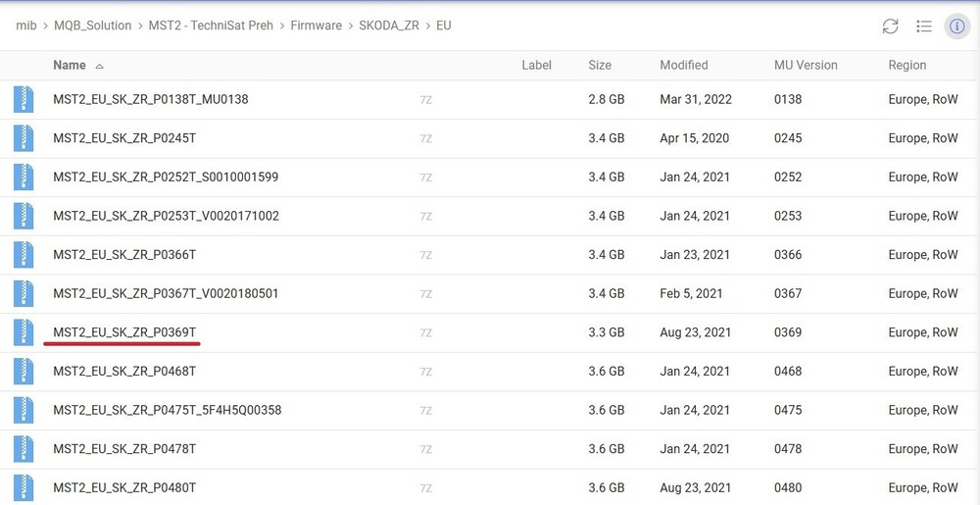
Task: Click archive icon for MST2_EU_SK_ZR_P0480T
Action: [x=24, y=487]
